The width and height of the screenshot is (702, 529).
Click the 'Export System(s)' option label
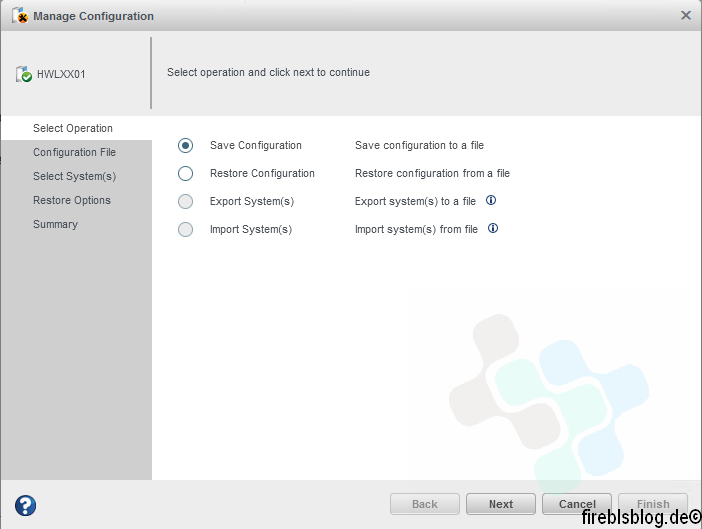click(252, 201)
